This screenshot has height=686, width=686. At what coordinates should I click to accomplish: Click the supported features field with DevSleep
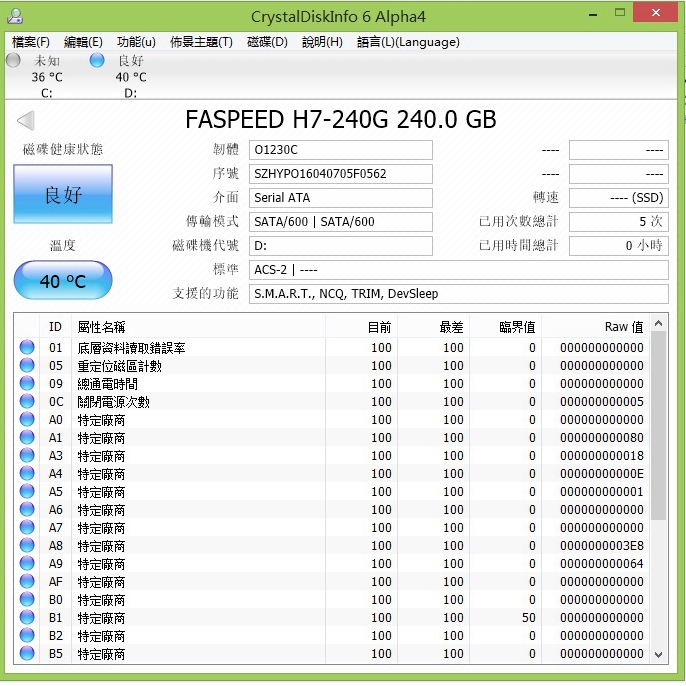[x=459, y=294]
